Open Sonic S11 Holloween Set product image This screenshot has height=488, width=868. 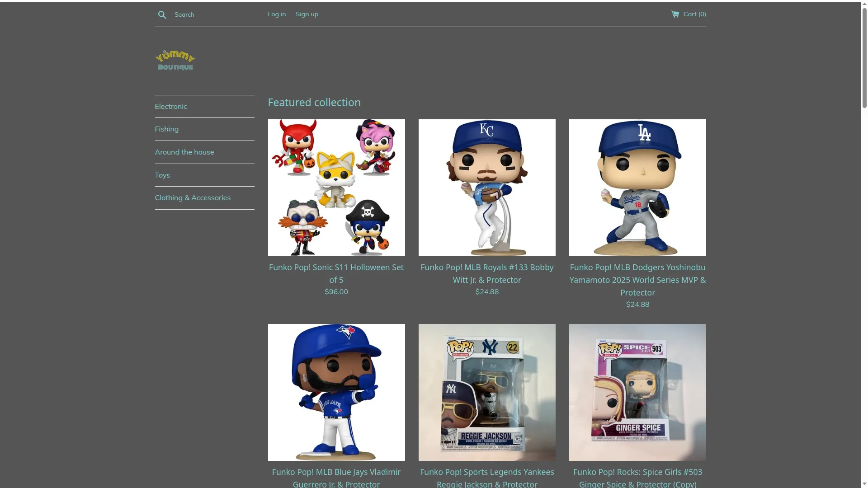coord(336,188)
